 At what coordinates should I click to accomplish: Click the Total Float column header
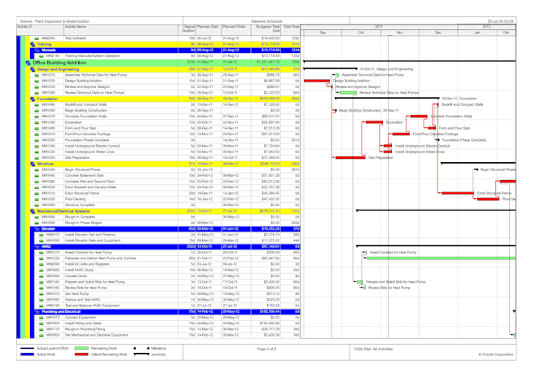[x=291, y=29]
